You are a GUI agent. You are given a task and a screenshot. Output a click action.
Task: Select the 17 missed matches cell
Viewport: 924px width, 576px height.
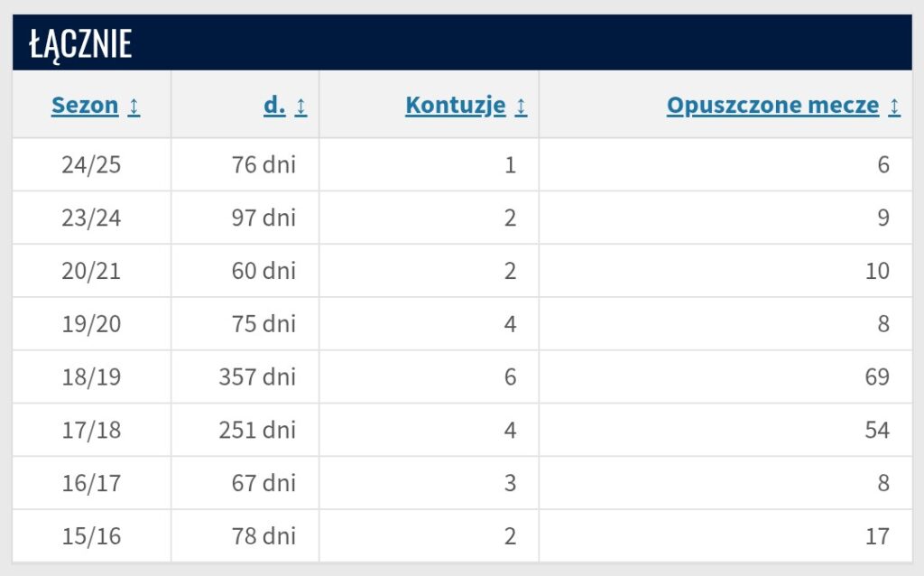click(x=877, y=536)
